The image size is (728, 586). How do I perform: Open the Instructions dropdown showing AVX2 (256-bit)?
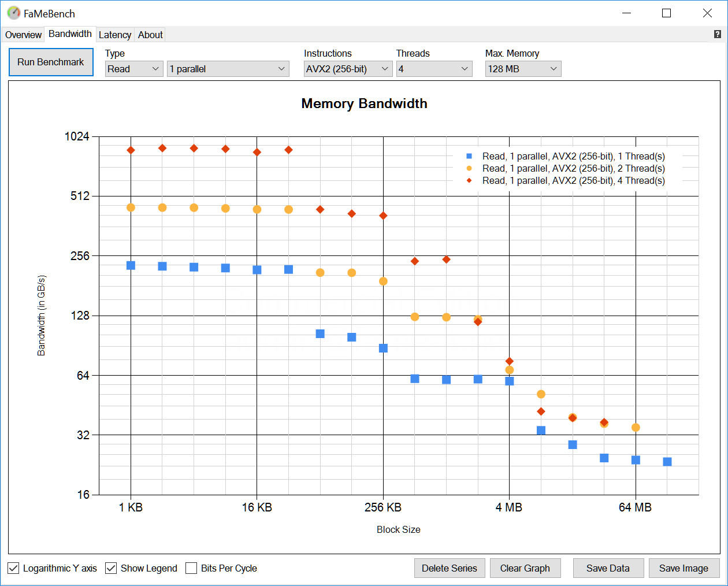(x=348, y=69)
